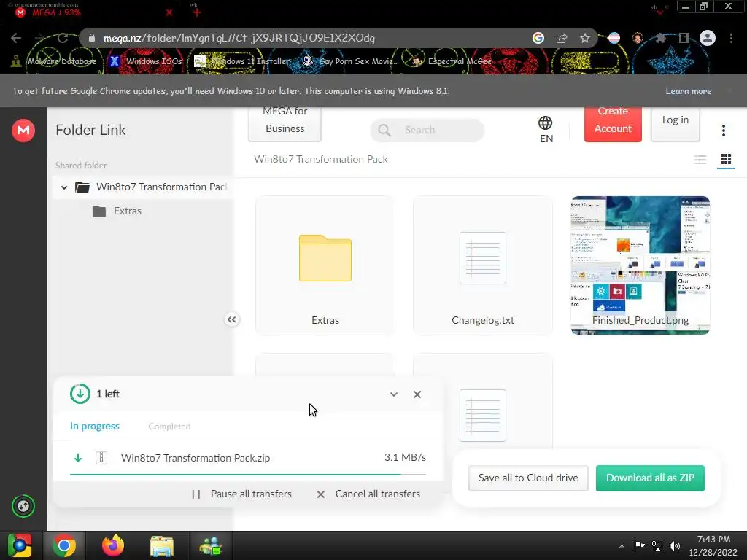Open a new browser tab
The image size is (747, 560).
click(197, 13)
